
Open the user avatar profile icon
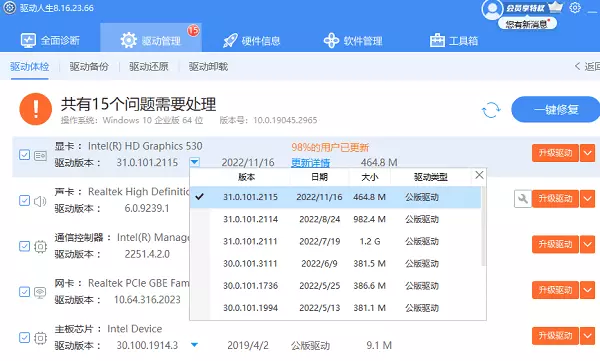[x=492, y=9]
